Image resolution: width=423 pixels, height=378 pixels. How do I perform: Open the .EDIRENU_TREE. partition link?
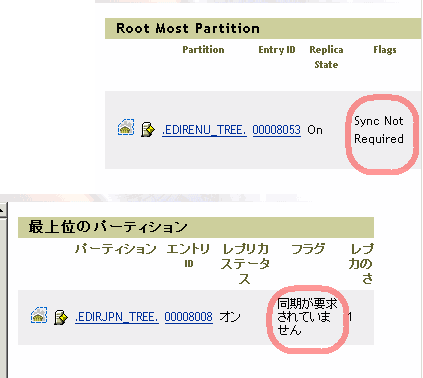coord(204,130)
